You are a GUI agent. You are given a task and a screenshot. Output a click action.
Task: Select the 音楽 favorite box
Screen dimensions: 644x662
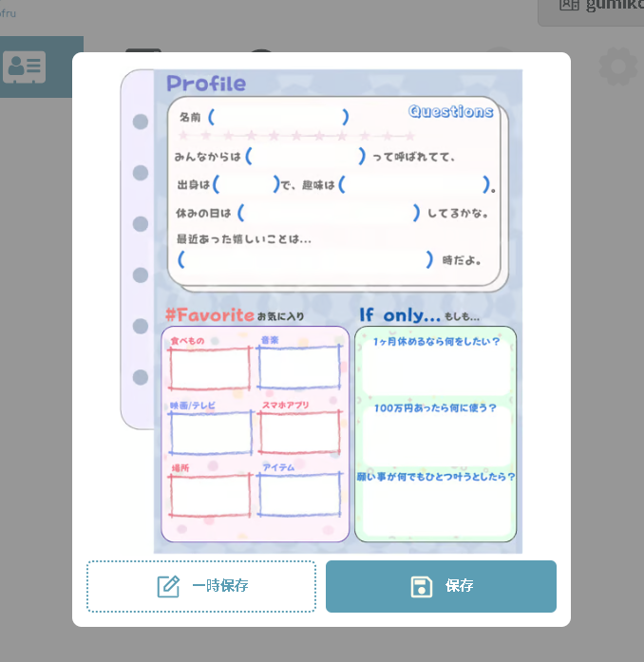tap(299, 368)
